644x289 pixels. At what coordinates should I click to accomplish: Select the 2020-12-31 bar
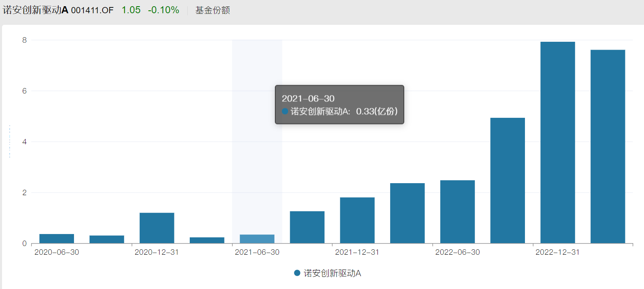(157, 228)
